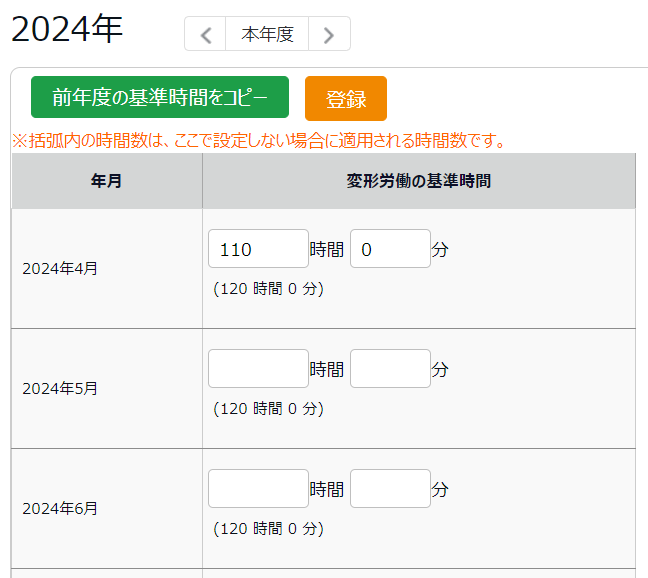Copy previous year's standard hours button
Screen dimensions: 648x578
coord(160,97)
